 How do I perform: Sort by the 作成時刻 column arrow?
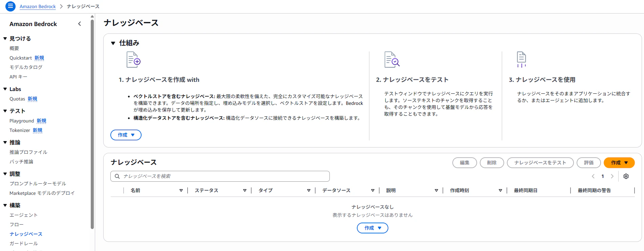pyautogui.click(x=500, y=190)
